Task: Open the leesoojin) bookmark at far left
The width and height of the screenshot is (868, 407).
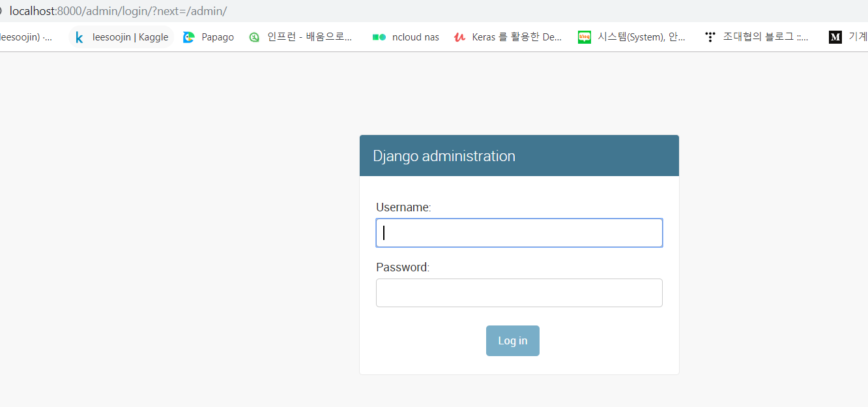Action: pos(27,37)
